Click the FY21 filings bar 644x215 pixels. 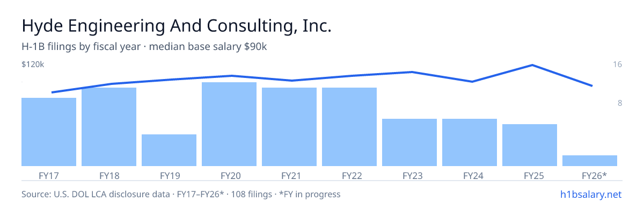pyautogui.click(x=289, y=127)
